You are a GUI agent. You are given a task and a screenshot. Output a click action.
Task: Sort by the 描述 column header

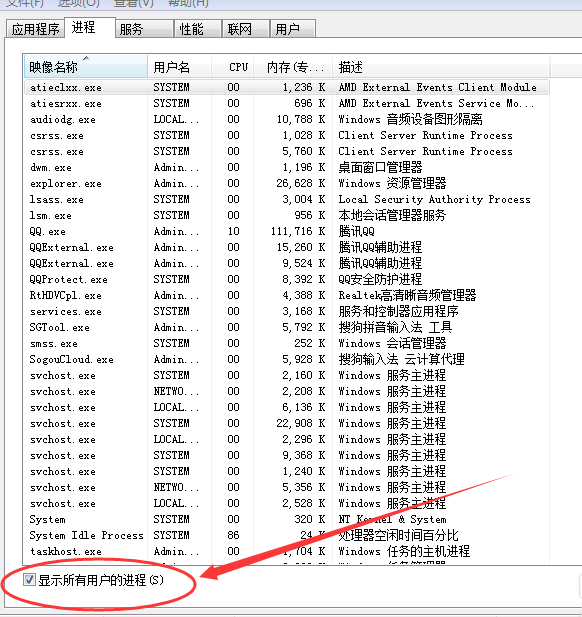[441, 67]
